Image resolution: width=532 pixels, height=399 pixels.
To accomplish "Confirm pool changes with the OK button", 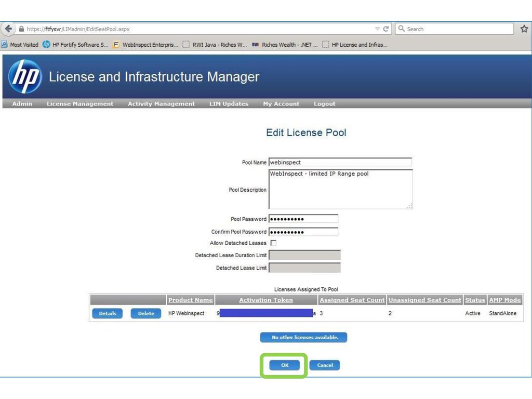I will [x=285, y=365].
